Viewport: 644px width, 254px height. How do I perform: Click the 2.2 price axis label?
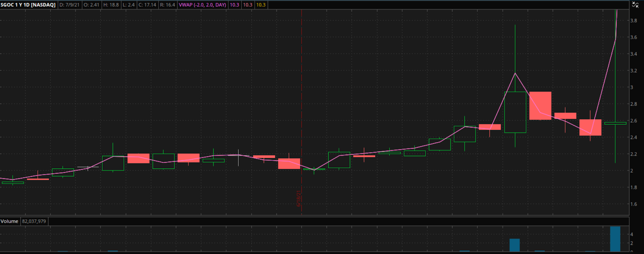tap(634, 154)
